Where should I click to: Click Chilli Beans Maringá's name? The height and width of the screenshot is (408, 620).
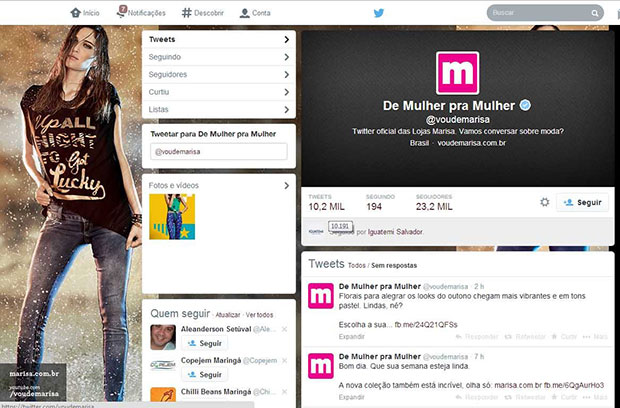(216, 391)
